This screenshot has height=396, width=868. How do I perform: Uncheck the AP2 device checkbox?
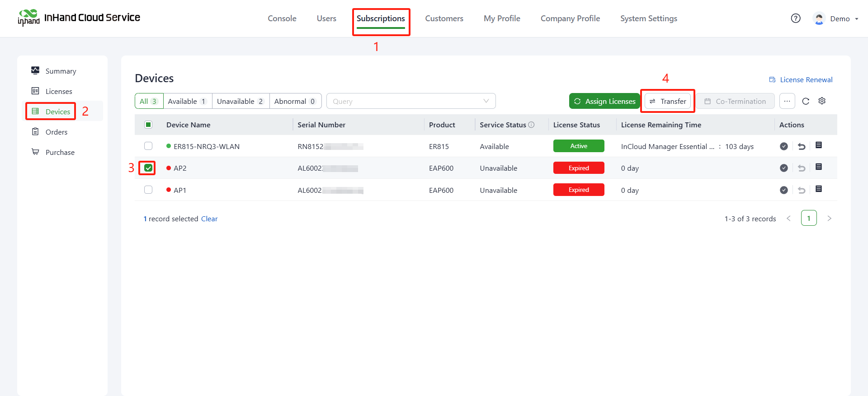[x=148, y=168]
